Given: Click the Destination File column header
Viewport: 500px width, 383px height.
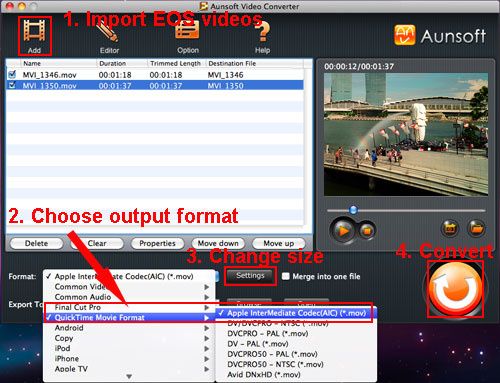Looking at the screenshot, I should pyautogui.click(x=254, y=63).
